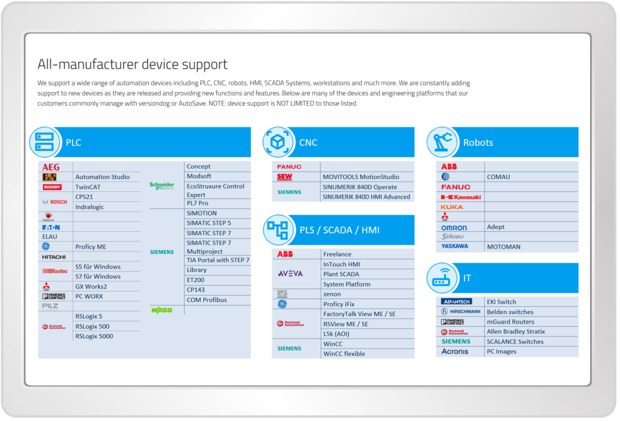Click the 'MOTOMAN' entry

point(503,247)
